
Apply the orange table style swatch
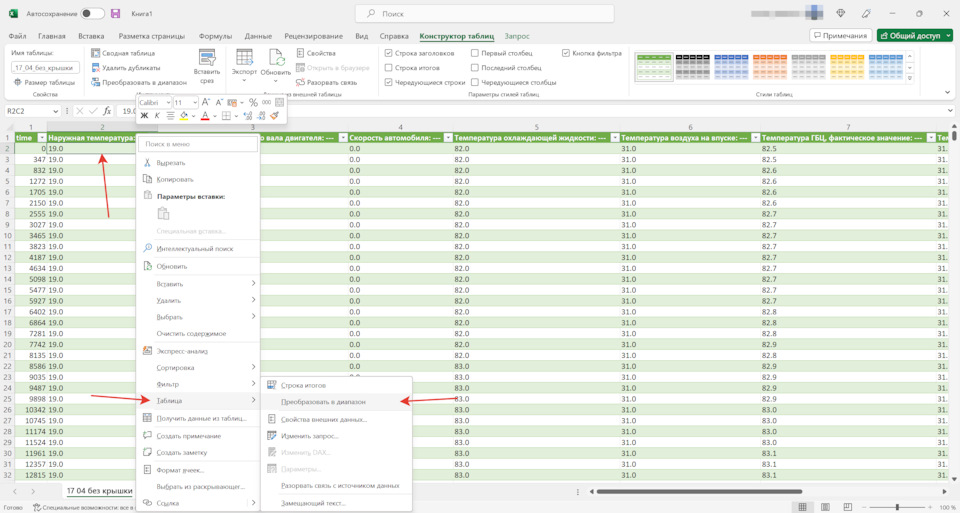tap(769, 67)
